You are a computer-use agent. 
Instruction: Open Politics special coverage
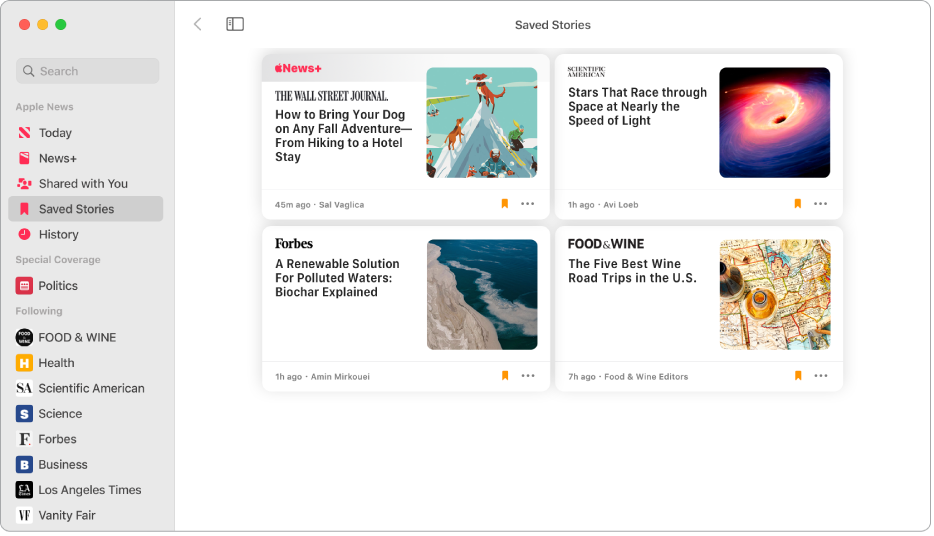pyautogui.click(x=86, y=286)
